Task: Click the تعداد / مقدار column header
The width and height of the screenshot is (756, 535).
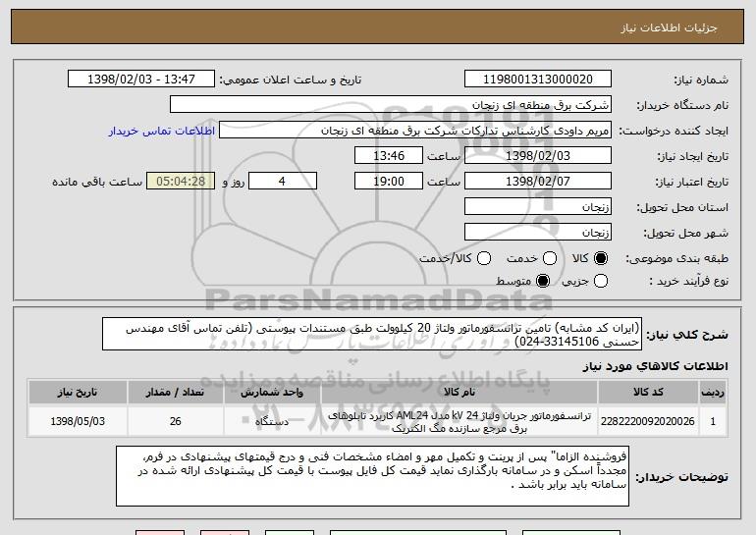Action: click(176, 393)
